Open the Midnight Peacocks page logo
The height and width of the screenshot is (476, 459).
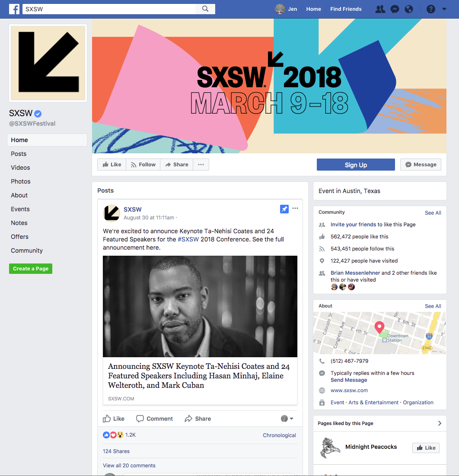click(330, 447)
